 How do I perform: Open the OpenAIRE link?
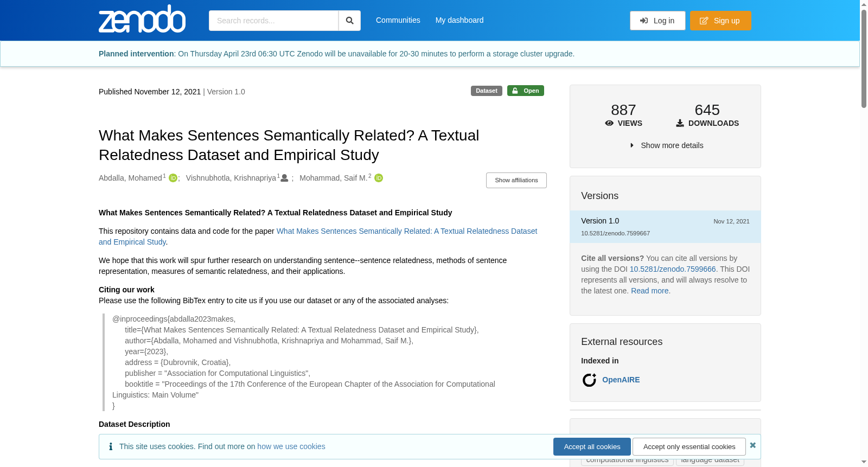pyautogui.click(x=621, y=380)
